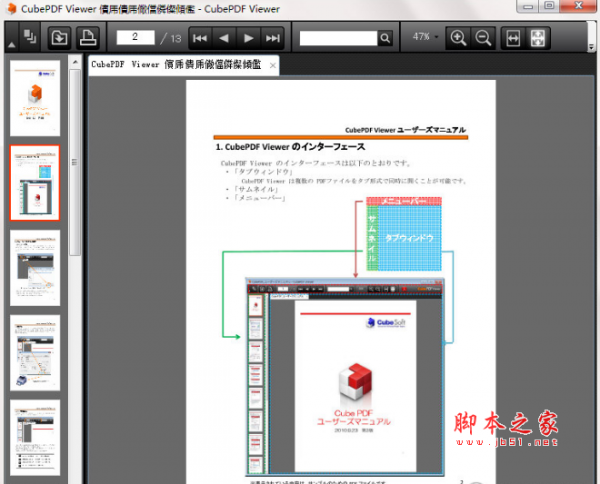Jump to the last page
This screenshot has width=600, height=484.
pos(272,38)
